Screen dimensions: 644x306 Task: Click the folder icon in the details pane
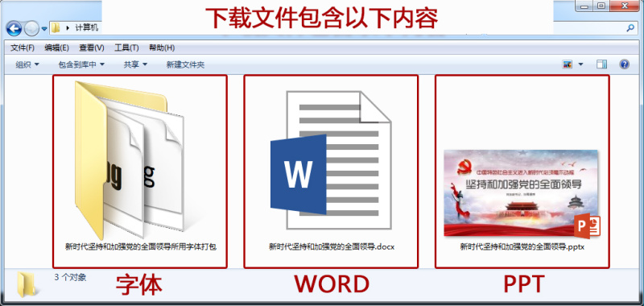click(x=27, y=284)
